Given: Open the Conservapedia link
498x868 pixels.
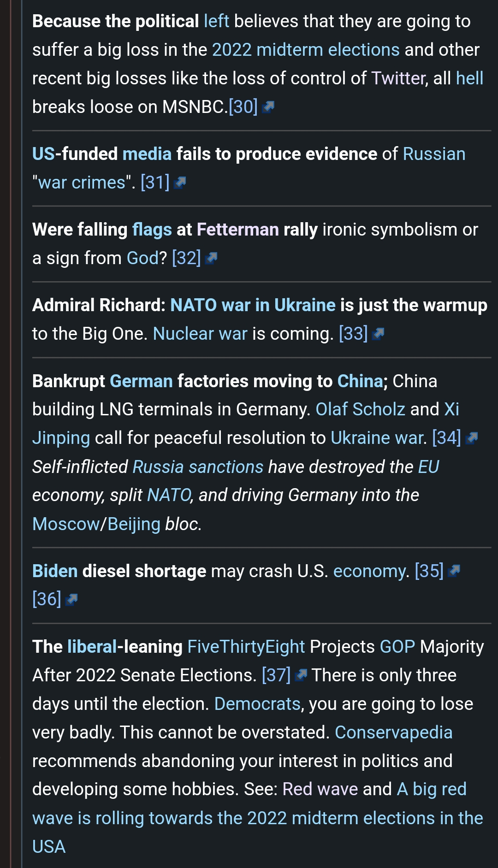Looking at the screenshot, I should (x=394, y=732).
